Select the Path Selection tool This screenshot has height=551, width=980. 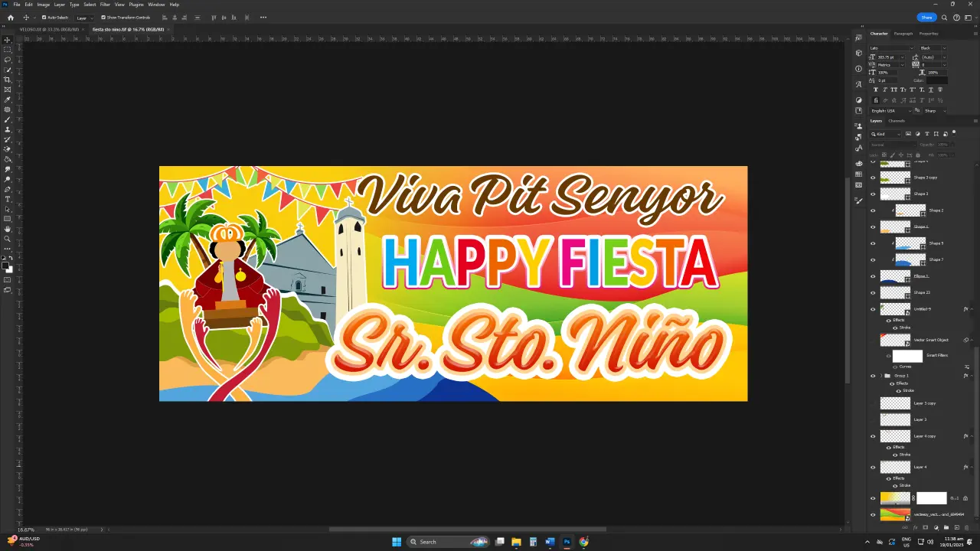coord(8,209)
